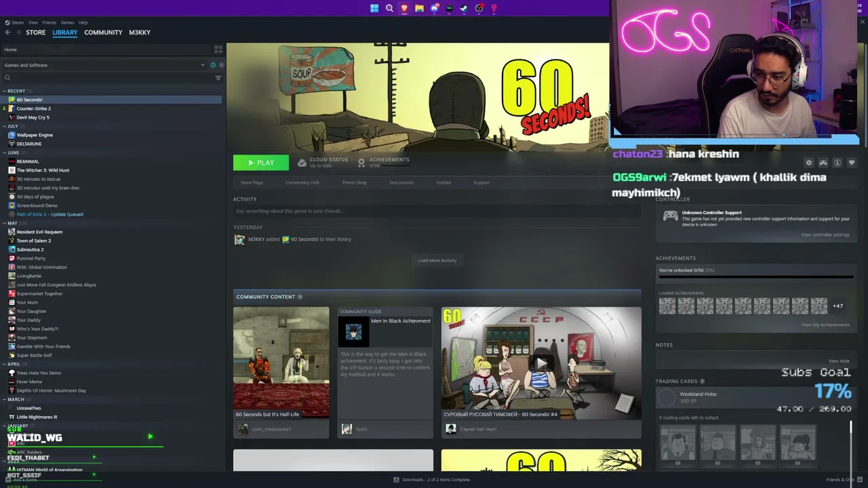Click the controller icon beside the gear
Screen dimensions: 868x488
pyautogui.click(x=823, y=163)
